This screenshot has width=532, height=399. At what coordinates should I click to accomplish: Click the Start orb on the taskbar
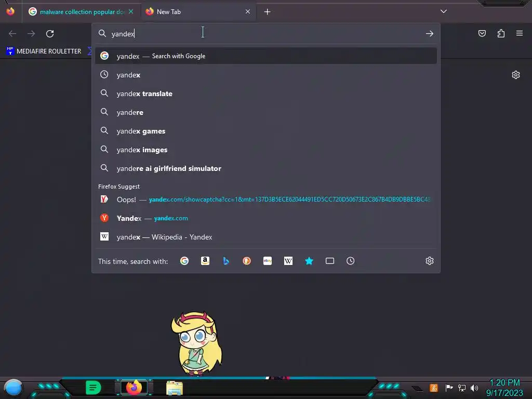pos(14,388)
